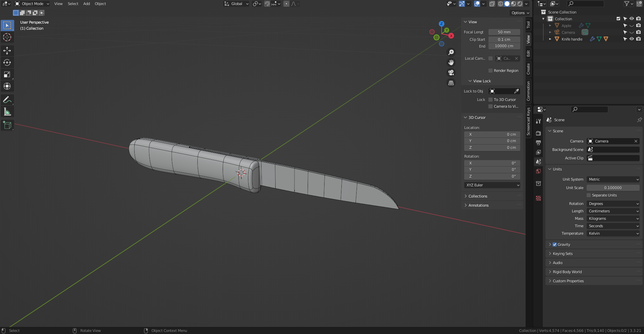Click the 3D Cursor tool
644x334 pixels.
point(7,37)
